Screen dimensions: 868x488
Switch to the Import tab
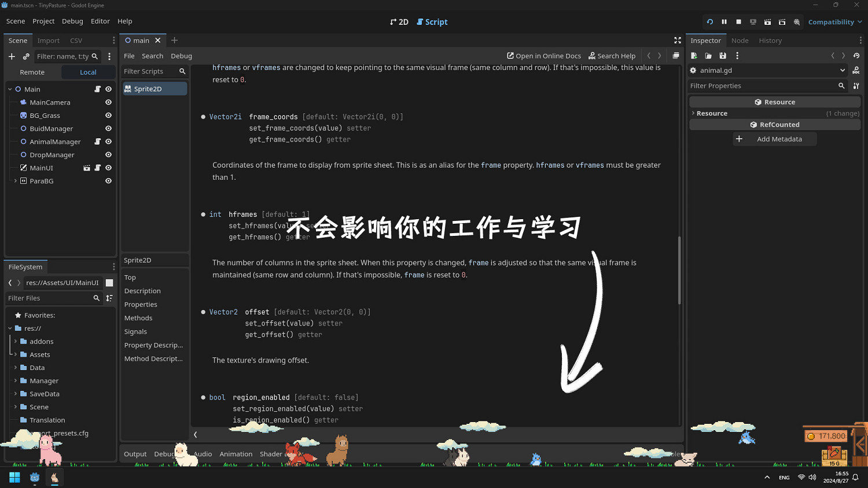49,40
